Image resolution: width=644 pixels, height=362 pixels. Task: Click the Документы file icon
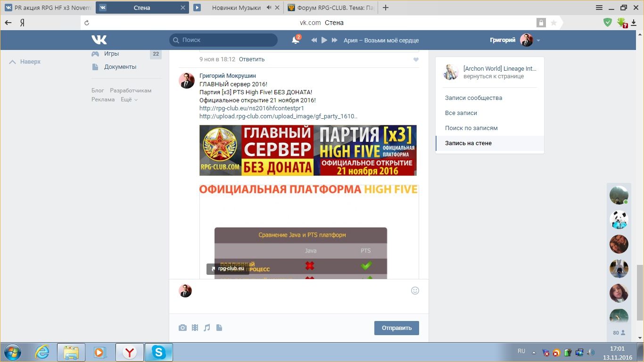point(95,67)
